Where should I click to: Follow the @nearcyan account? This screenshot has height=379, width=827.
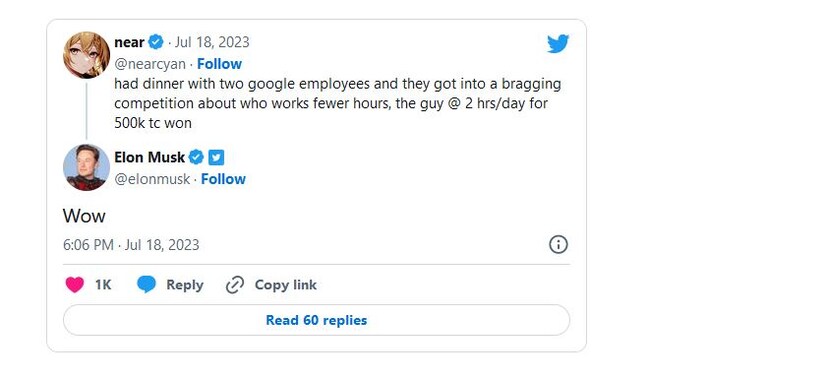click(x=219, y=64)
